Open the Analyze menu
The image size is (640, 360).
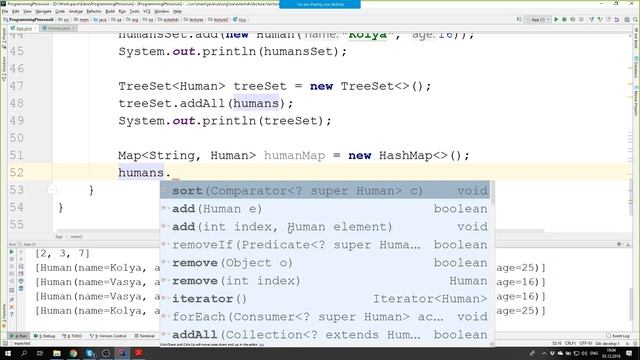pyautogui.click(x=76, y=11)
